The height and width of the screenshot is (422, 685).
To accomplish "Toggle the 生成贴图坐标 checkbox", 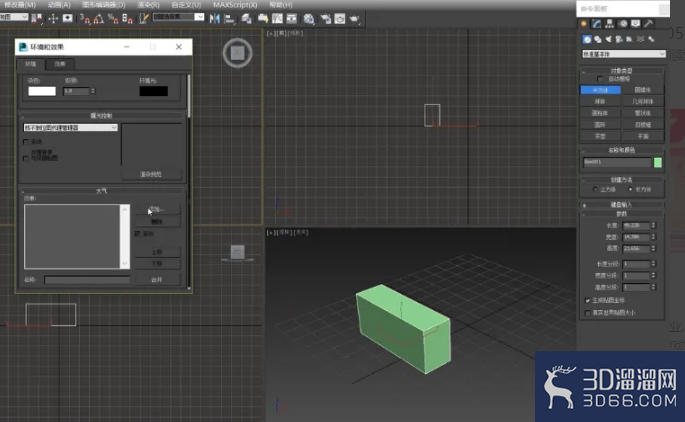I will [x=587, y=301].
